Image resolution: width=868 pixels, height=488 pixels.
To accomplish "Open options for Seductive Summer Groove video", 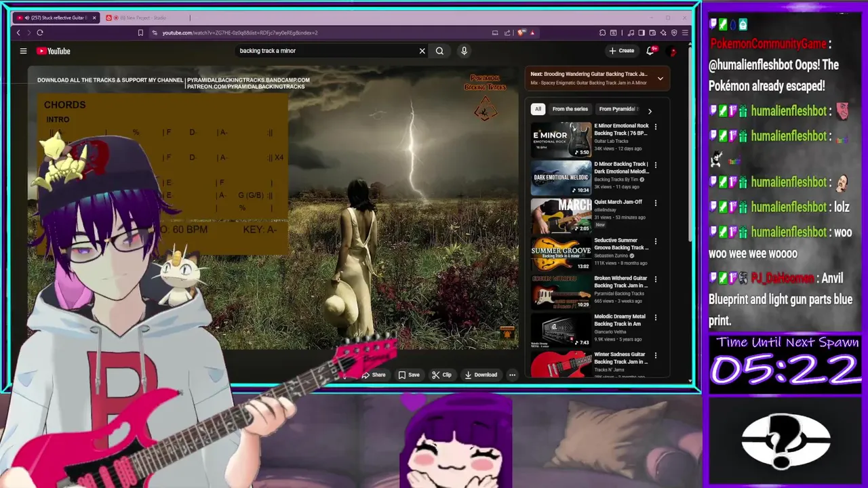I will coord(656,241).
